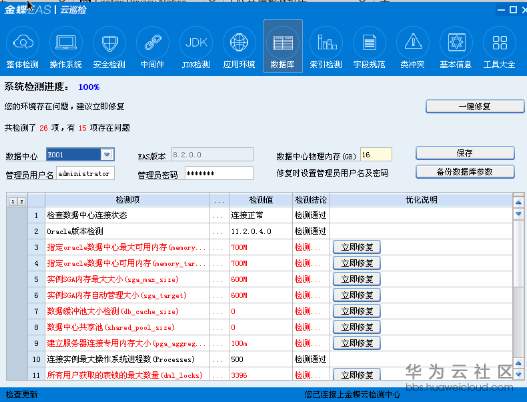This screenshot has width=527, height=402.
Task: Minimize the 金蝶EAS 云巡检 window
Action: coord(501,9)
